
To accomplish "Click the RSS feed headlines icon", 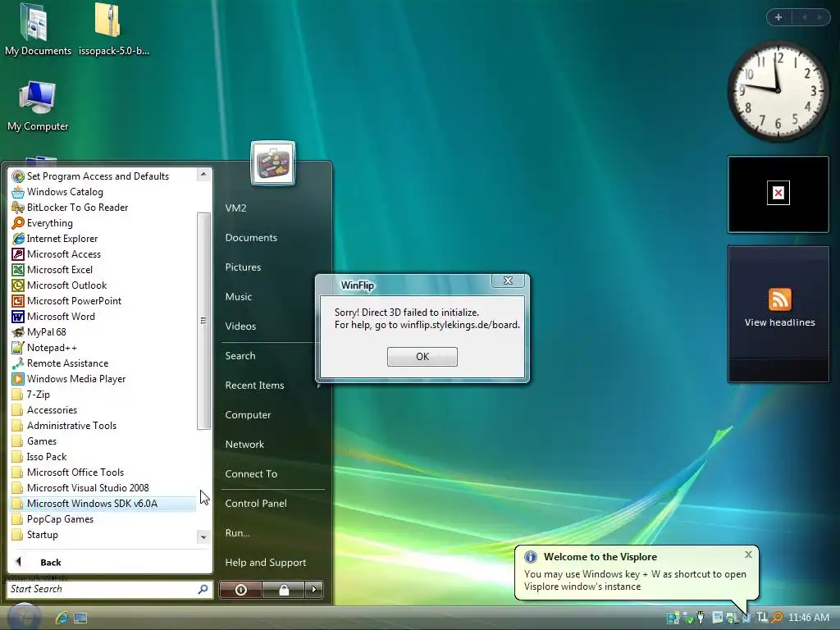I will coord(779,299).
